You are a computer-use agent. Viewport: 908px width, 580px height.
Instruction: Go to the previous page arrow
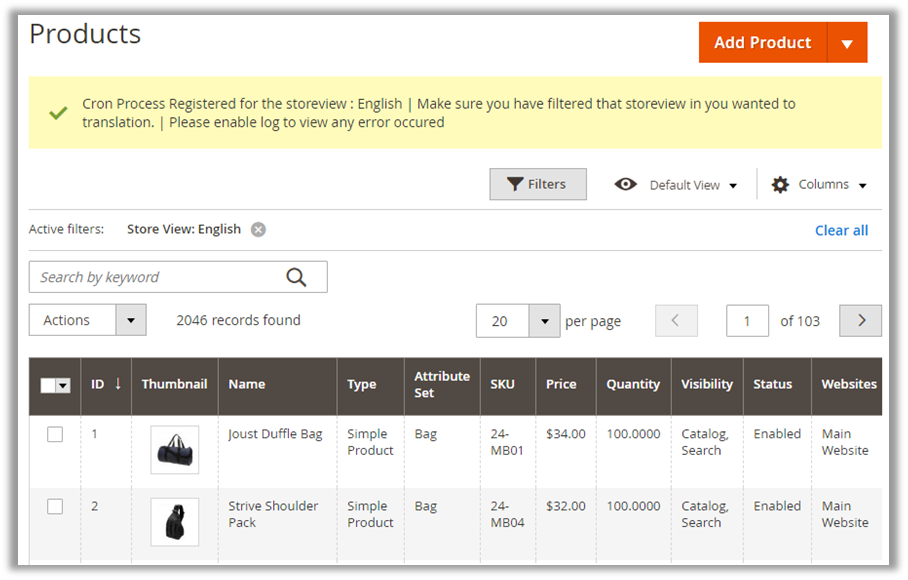(x=676, y=321)
